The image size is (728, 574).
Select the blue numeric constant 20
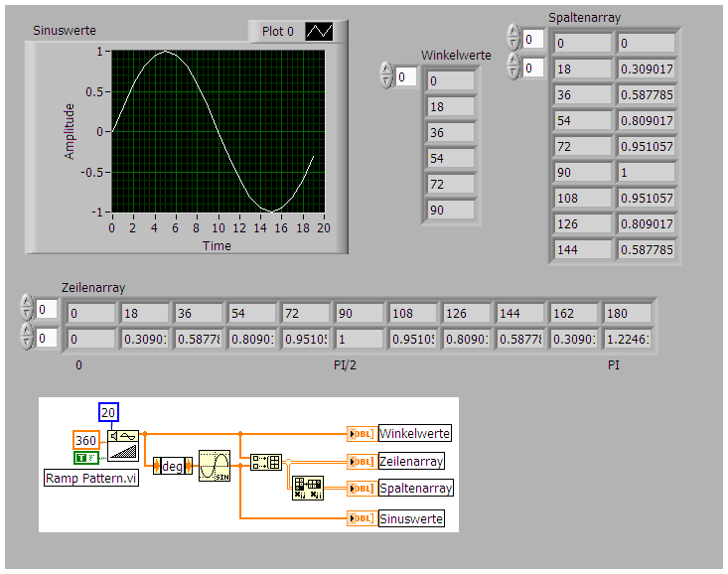(107, 412)
